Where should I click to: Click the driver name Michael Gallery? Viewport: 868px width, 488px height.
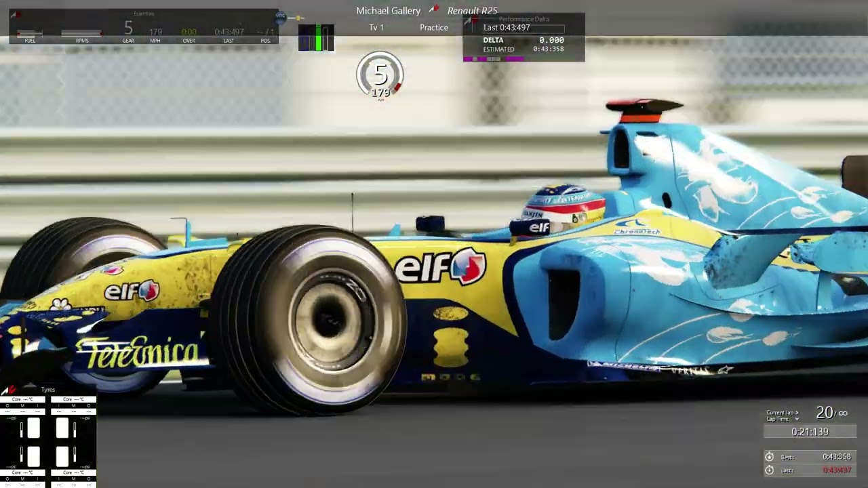click(x=389, y=11)
